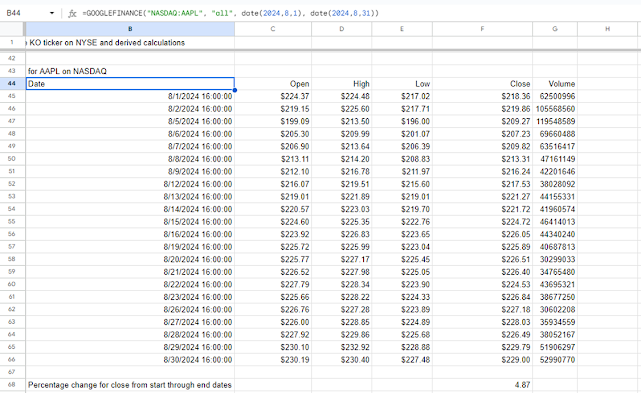Click the GOOGLEFINANCE formula in formula bar

(x=231, y=13)
